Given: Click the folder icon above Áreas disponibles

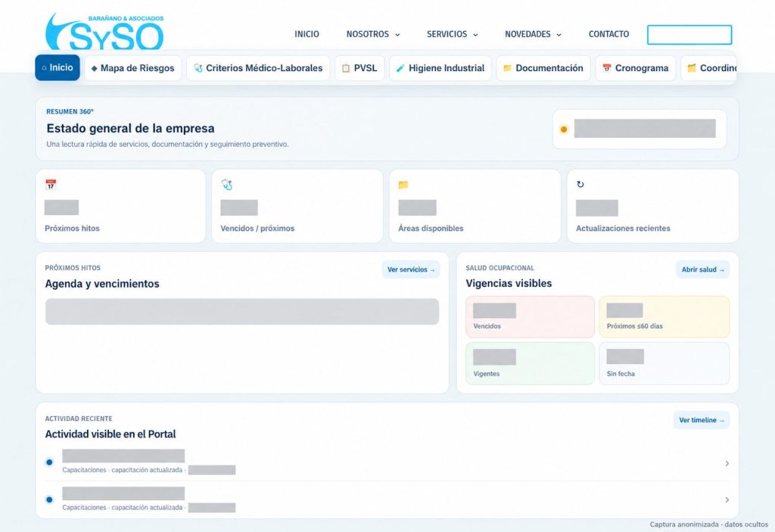Looking at the screenshot, I should (403, 185).
